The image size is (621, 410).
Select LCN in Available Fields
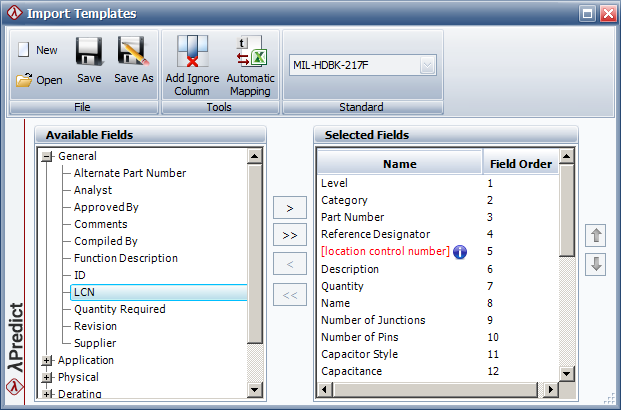coord(84,292)
